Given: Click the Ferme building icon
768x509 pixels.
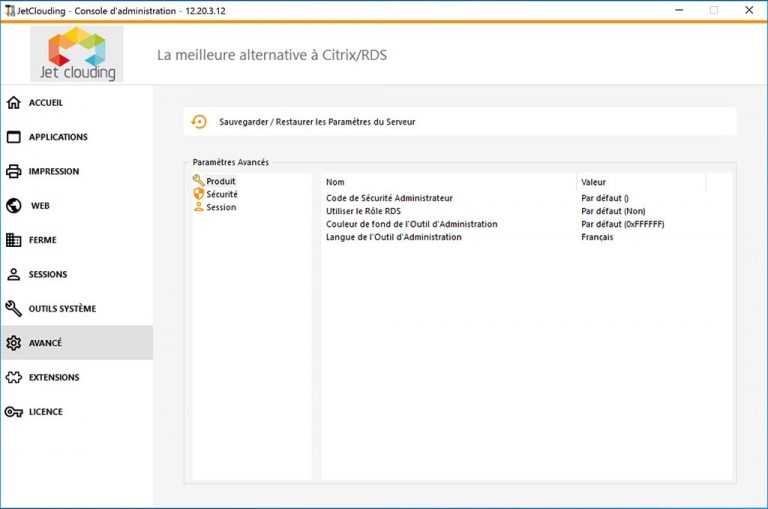Looking at the screenshot, I should click(x=14, y=240).
